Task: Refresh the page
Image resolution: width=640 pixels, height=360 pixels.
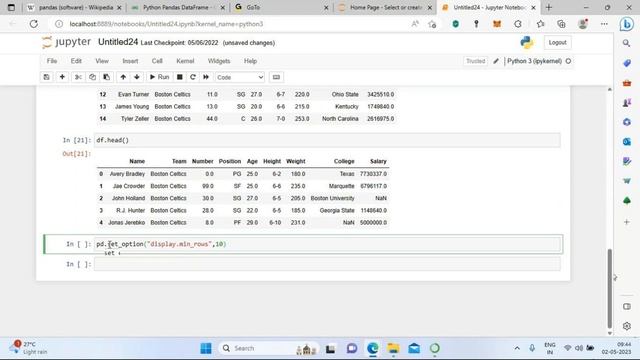Action: click(33, 24)
